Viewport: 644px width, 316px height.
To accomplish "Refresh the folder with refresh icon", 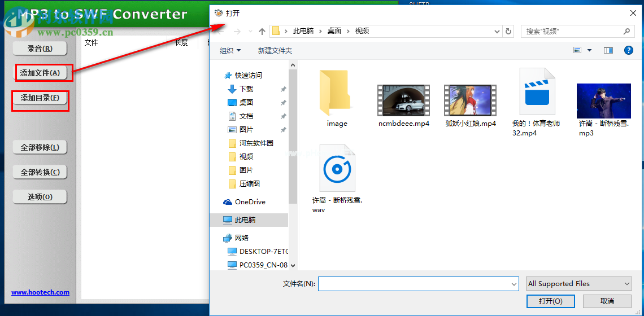I will pos(508,31).
